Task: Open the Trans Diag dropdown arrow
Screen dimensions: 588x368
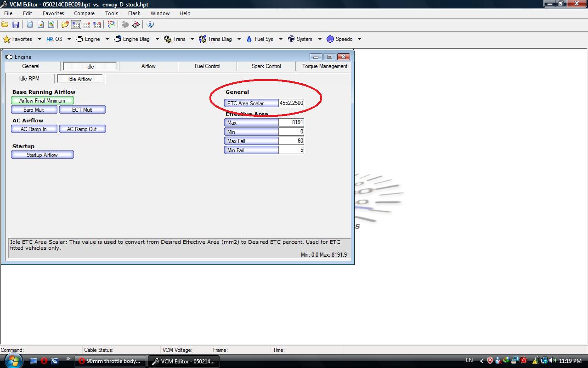Action: (239, 39)
